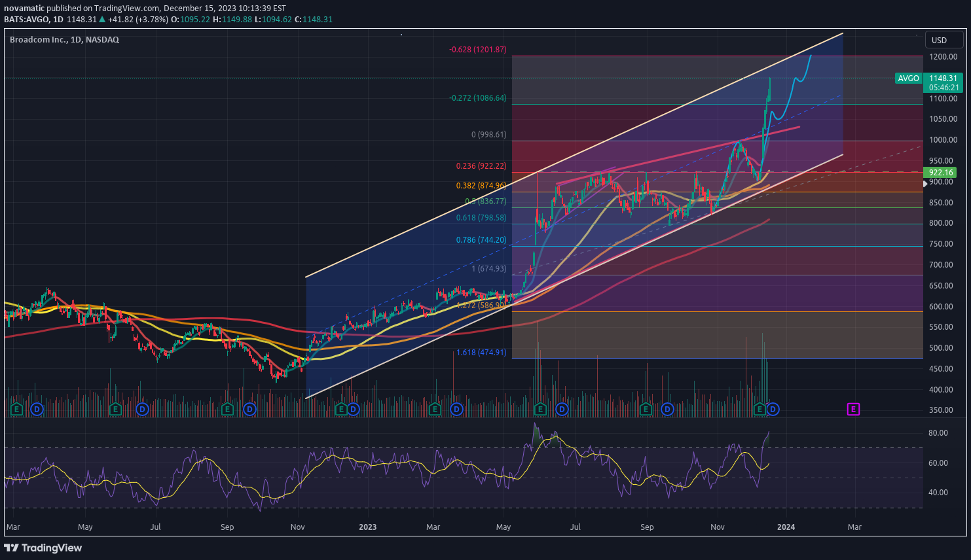
Task: Click the dividend D marker just before the 2023 label
Action: tap(353, 410)
